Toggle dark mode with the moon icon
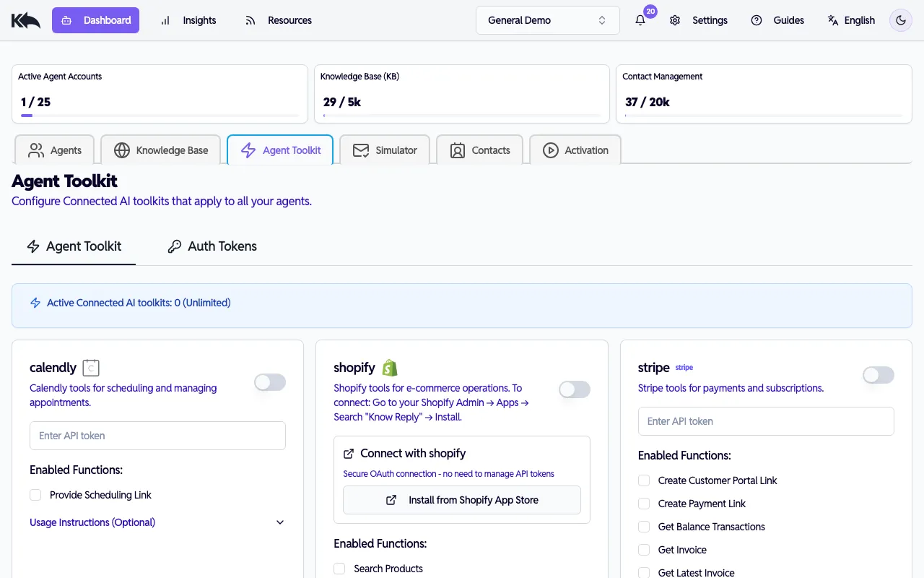Viewport: 924px width, 578px height. 900,20
